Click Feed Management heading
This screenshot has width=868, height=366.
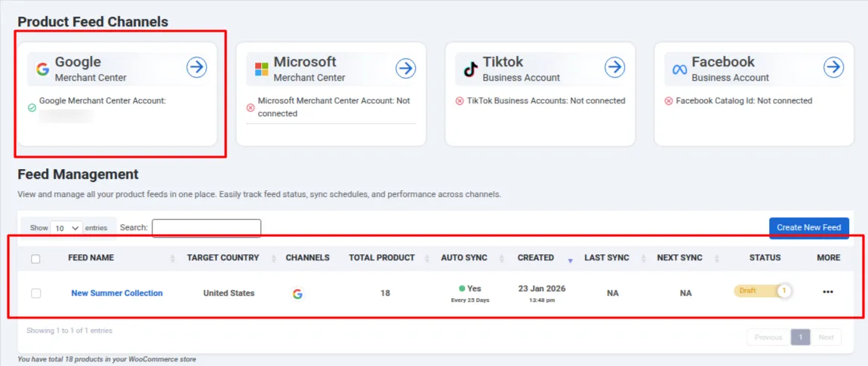tap(78, 174)
